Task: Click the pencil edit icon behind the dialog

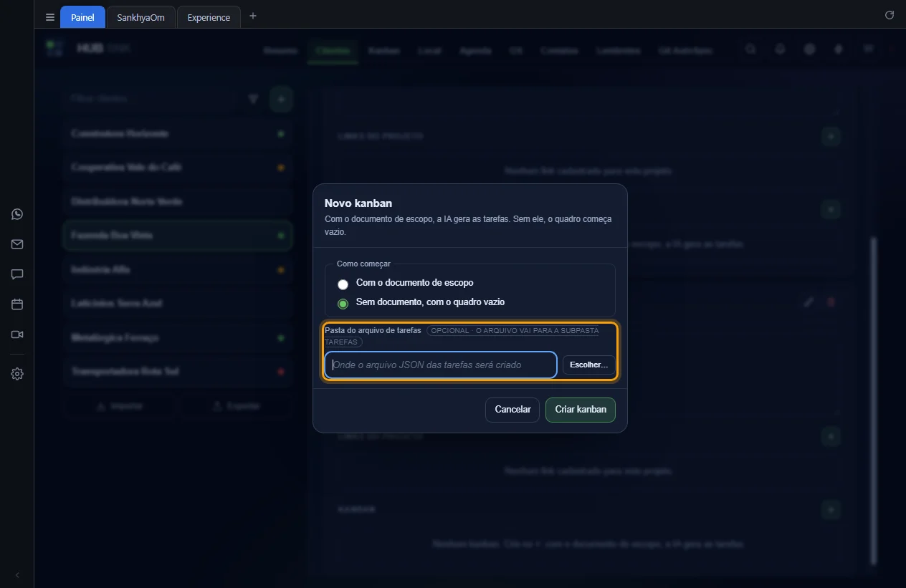Action: [x=809, y=302]
